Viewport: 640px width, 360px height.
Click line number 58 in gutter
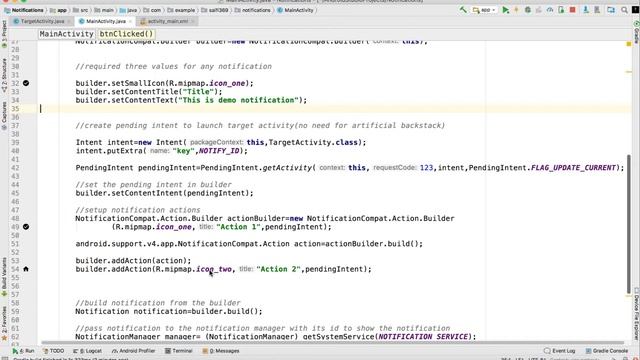click(15, 303)
